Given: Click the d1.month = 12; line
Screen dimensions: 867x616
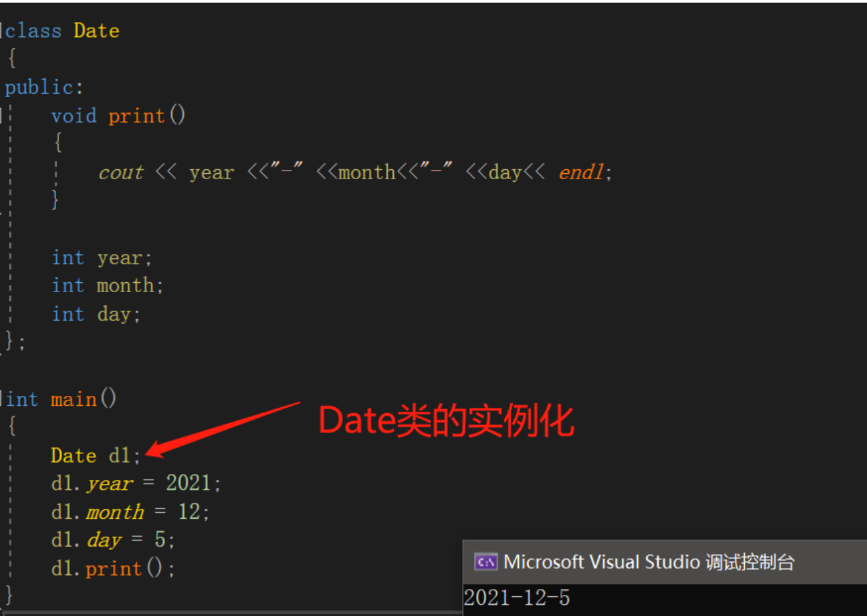Looking at the screenshot, I should [130, 512].
